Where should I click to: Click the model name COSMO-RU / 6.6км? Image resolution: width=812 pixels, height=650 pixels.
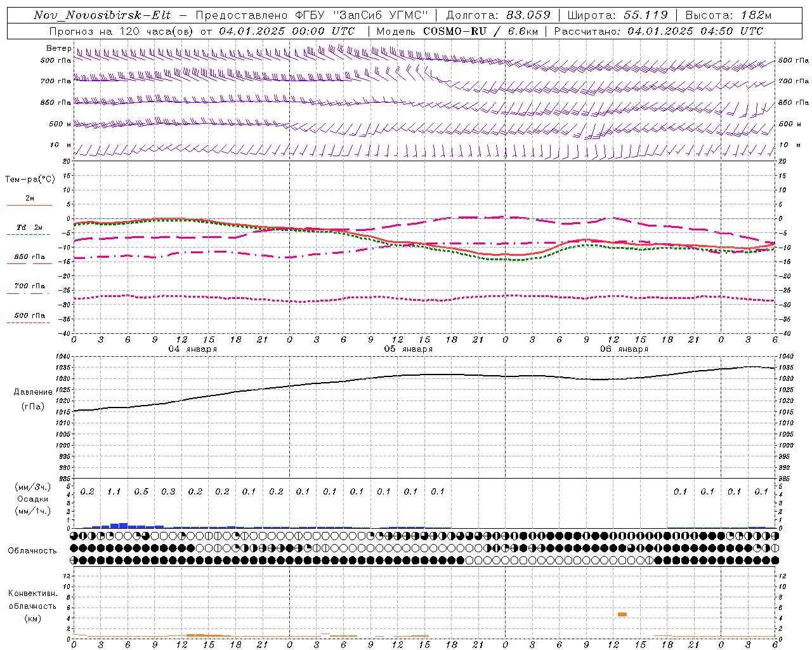tap(481, 30)
